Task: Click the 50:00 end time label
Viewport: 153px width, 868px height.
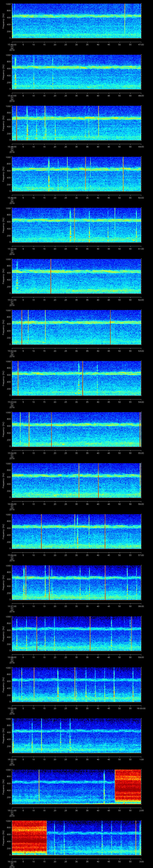Action: click(x=141, y=198)
